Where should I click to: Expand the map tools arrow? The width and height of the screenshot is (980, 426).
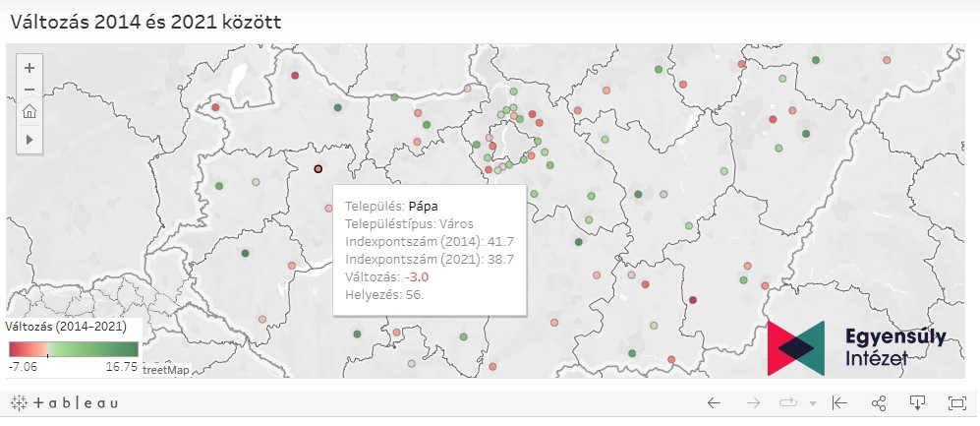pos(29,140)
